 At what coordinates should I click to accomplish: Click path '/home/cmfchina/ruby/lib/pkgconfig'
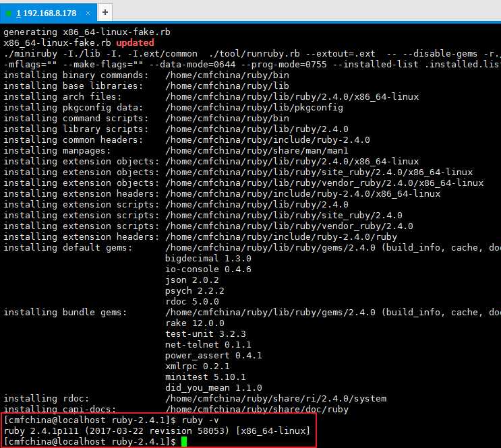(254, 108)
